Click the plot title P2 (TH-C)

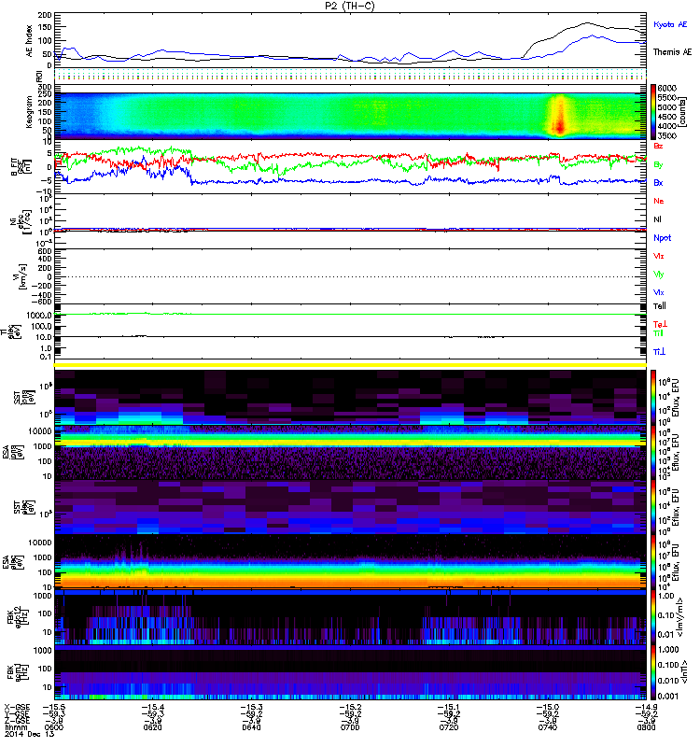tap(349, 6)
